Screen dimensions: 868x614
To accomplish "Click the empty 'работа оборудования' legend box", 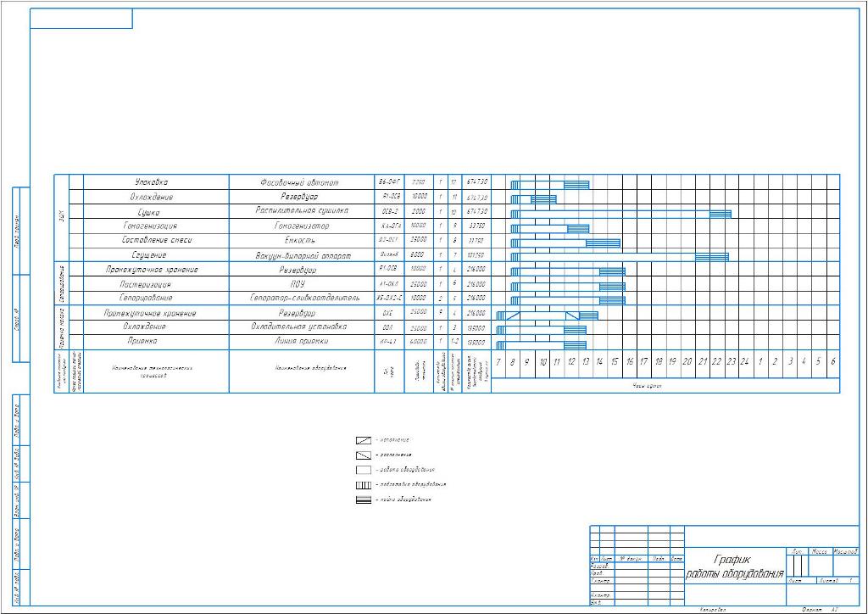I will tap(363, 470).
